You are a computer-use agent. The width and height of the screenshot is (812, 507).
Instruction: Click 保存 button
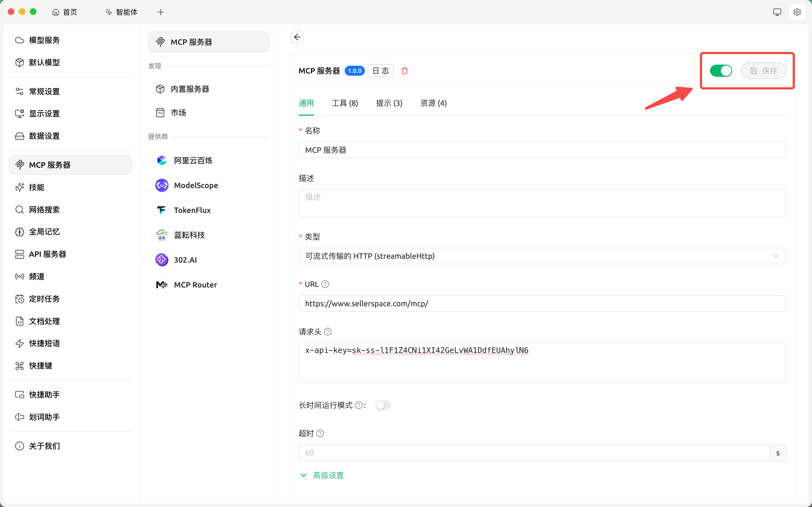763,71
